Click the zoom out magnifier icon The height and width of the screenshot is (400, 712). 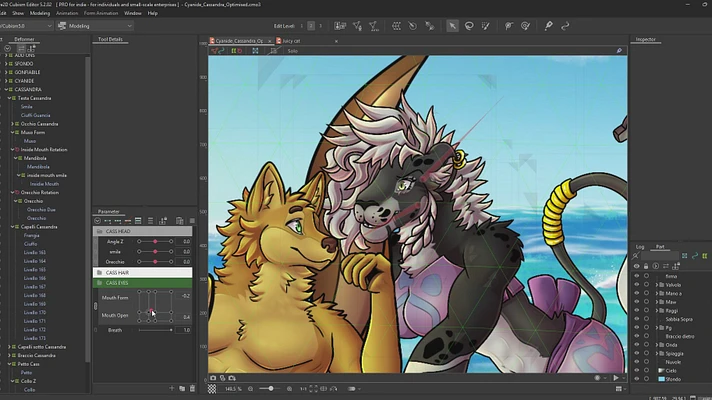251,389
